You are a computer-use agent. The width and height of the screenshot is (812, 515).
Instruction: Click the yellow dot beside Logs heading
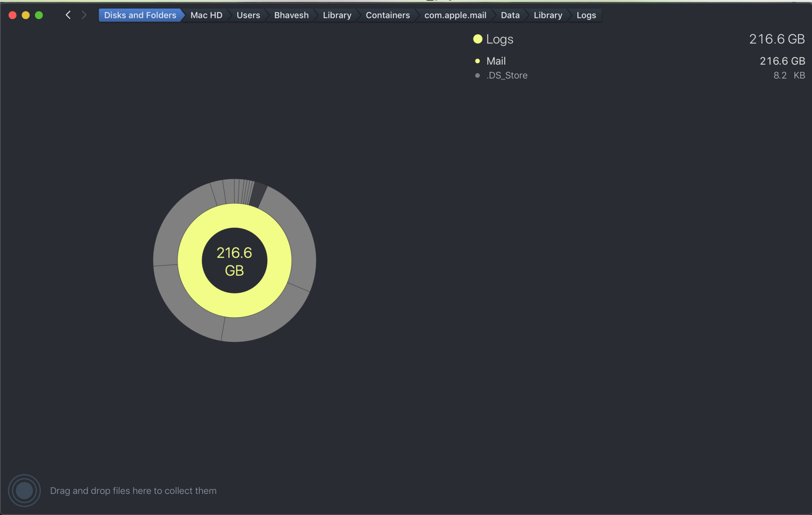click(x=477, y=39)
